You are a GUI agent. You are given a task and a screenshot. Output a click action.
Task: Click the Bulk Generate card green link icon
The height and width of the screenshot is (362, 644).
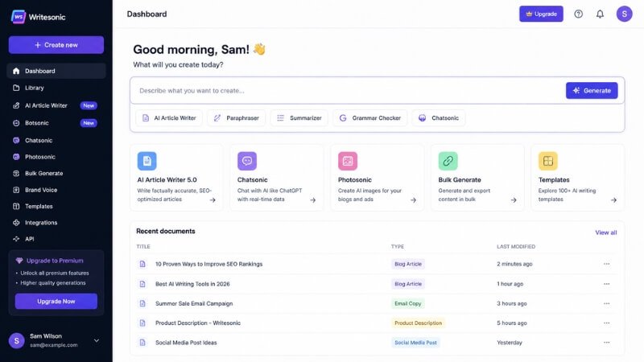pos(448,161)
